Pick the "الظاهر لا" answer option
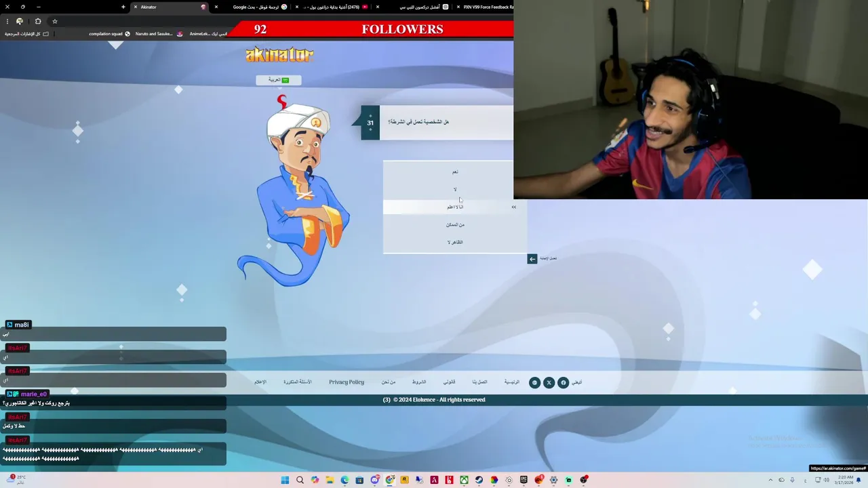The image size is (868, 488). (x=455, y=242)
